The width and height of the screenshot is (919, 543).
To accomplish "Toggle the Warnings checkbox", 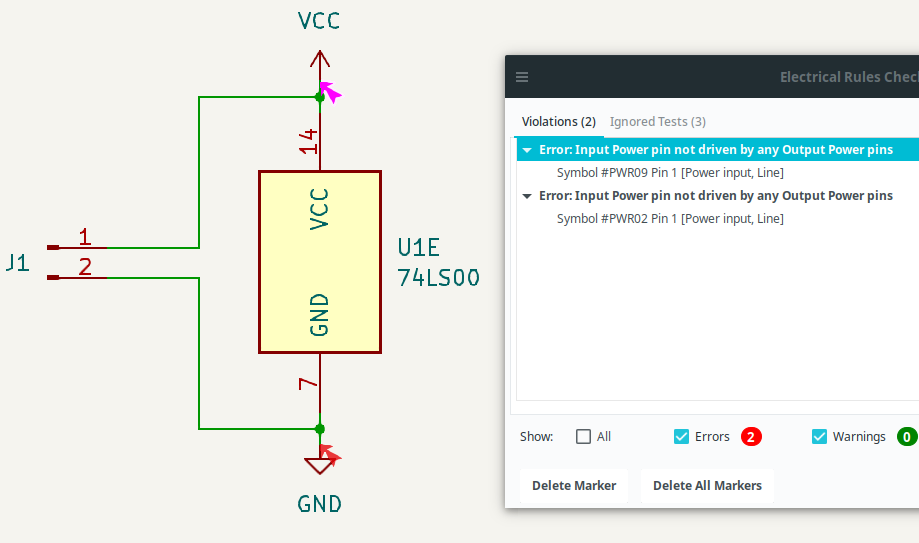I will coord(819,437).
